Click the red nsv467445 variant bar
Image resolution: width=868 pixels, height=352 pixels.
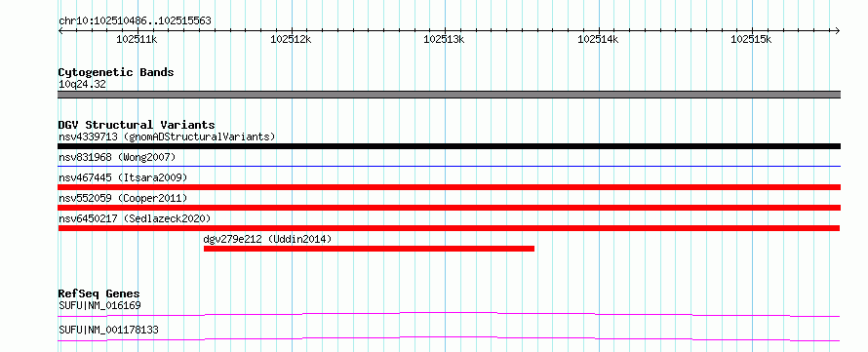(449, 187)
